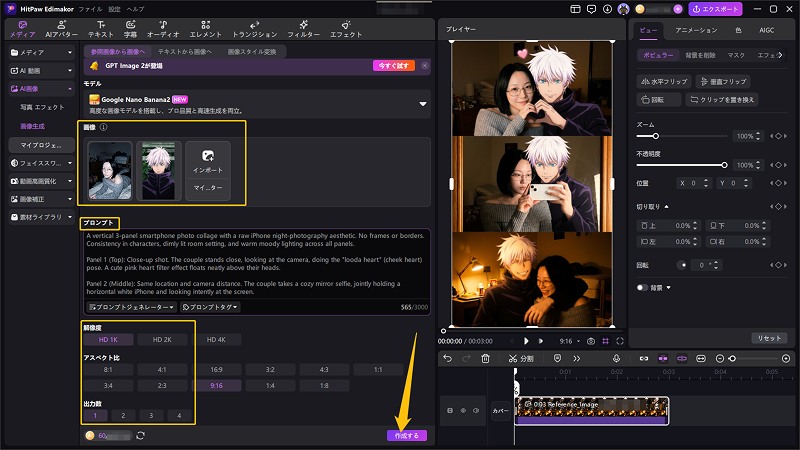Image resolution: width=800 pixels, height=450 pixels.
Task: Click the download icon in title bar
Action: (x=607, y=9)
